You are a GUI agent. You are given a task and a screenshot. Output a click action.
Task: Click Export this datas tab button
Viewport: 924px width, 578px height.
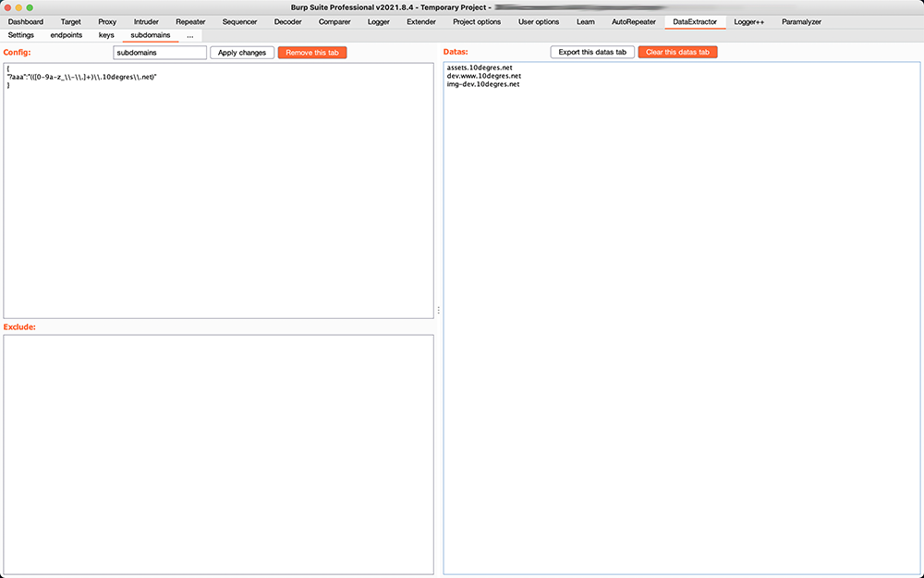592,52
